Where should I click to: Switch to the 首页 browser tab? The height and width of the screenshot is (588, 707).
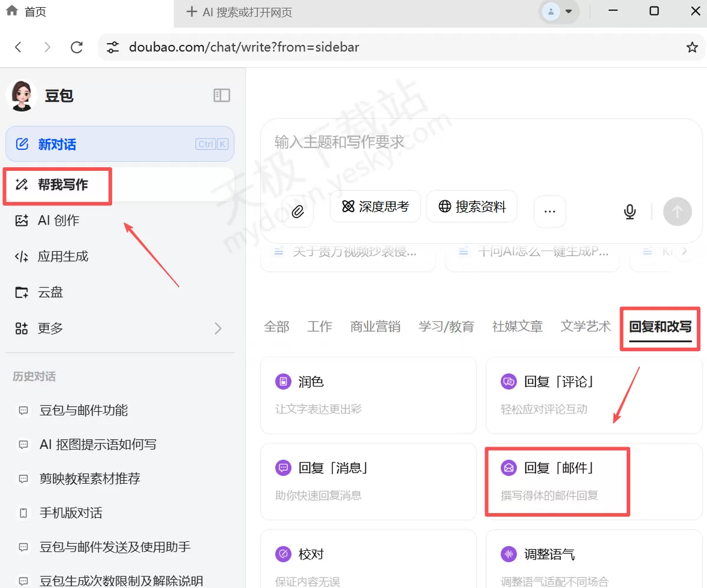87,12
